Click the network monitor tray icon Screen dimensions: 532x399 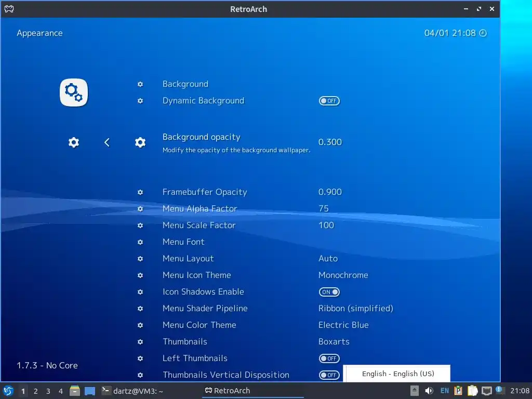click(486, 391)
